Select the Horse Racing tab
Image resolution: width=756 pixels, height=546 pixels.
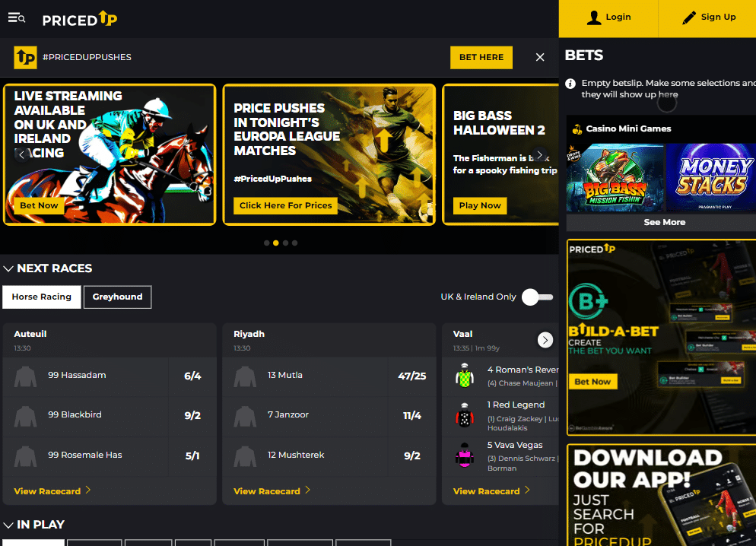(42, 297)
